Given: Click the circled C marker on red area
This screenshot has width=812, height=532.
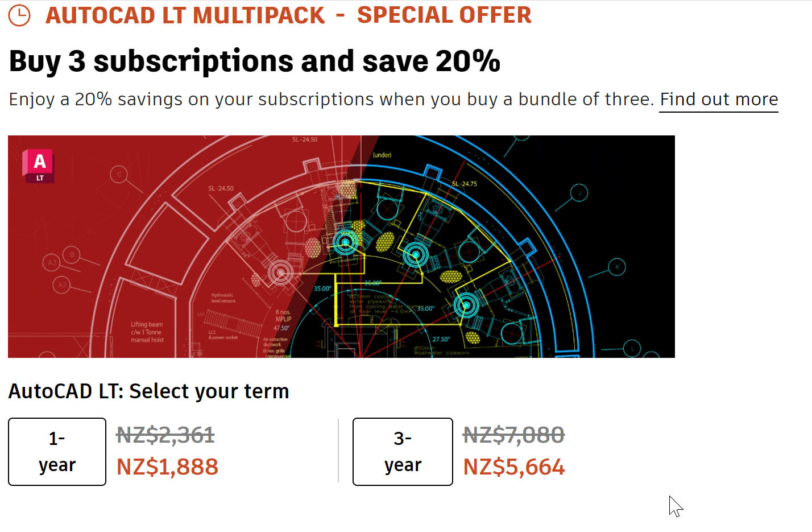Looking at the screenshot, I should [x=119, y=174].
